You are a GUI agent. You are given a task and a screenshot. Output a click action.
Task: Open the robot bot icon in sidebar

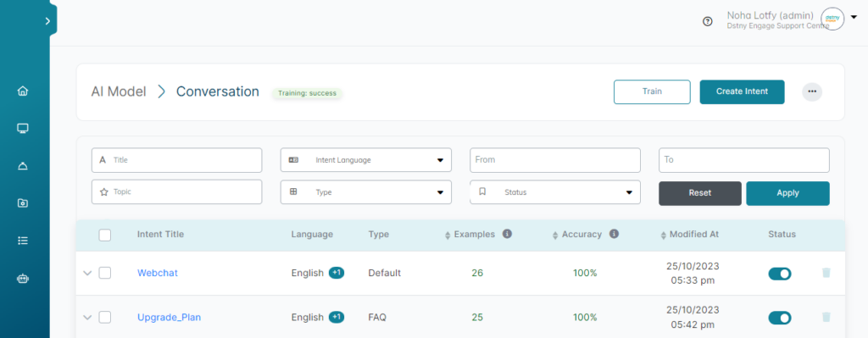[x=23, y=279]
